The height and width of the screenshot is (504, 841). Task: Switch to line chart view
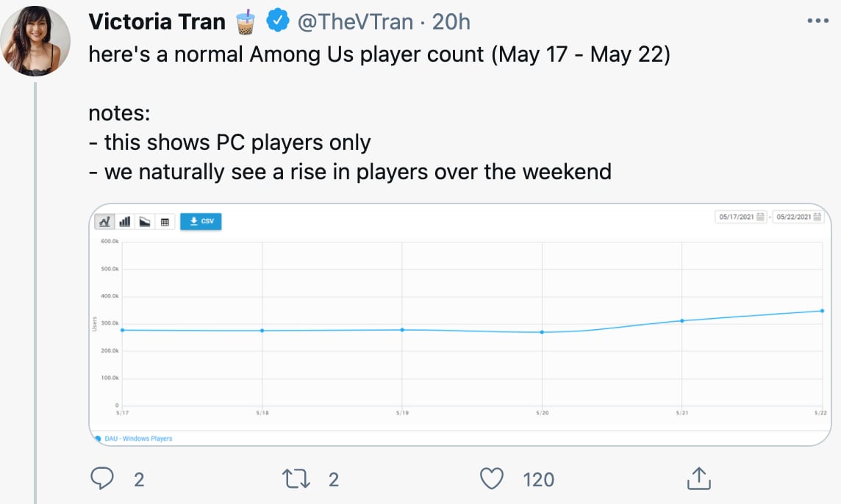click(104, 221)
